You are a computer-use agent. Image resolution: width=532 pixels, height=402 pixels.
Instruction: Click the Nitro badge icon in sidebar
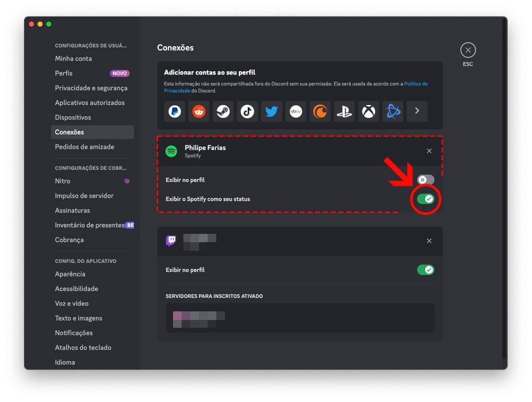point(127,181)
